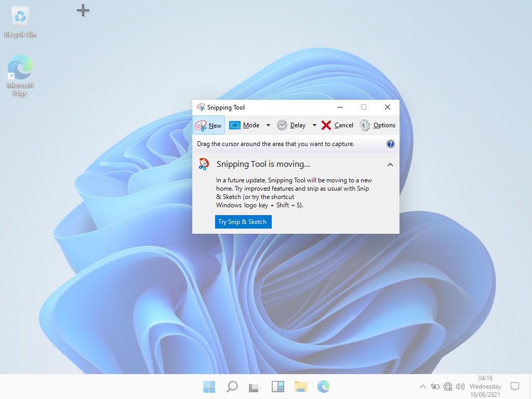Minimize the Snipping Tool window

click(x=340, y=107)
